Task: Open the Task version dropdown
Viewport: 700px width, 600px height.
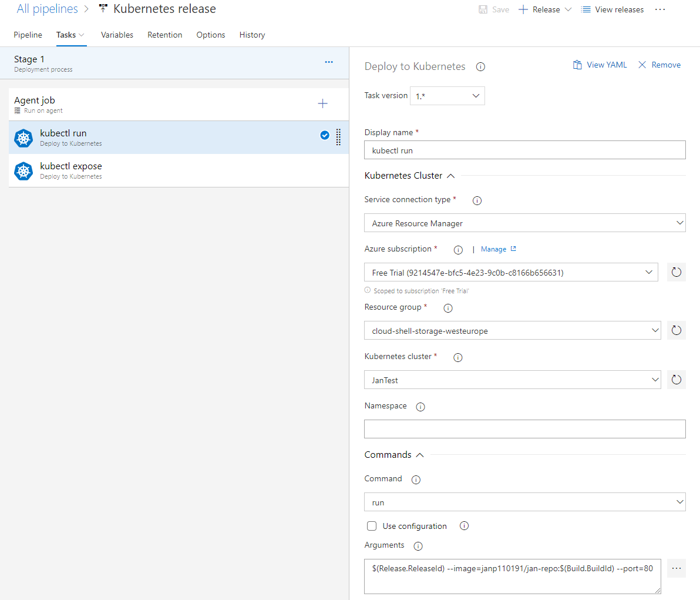Action: [447, 96]
